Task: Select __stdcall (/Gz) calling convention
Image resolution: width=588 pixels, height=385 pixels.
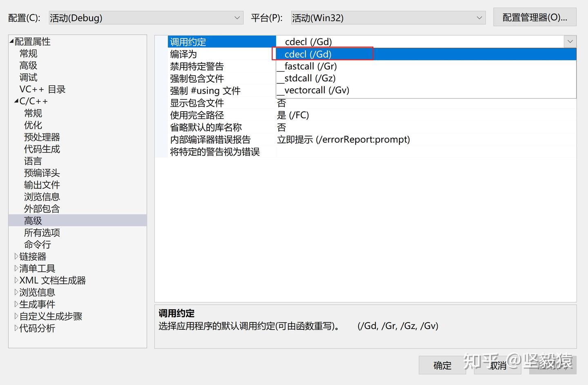Action: pos(306,78)
